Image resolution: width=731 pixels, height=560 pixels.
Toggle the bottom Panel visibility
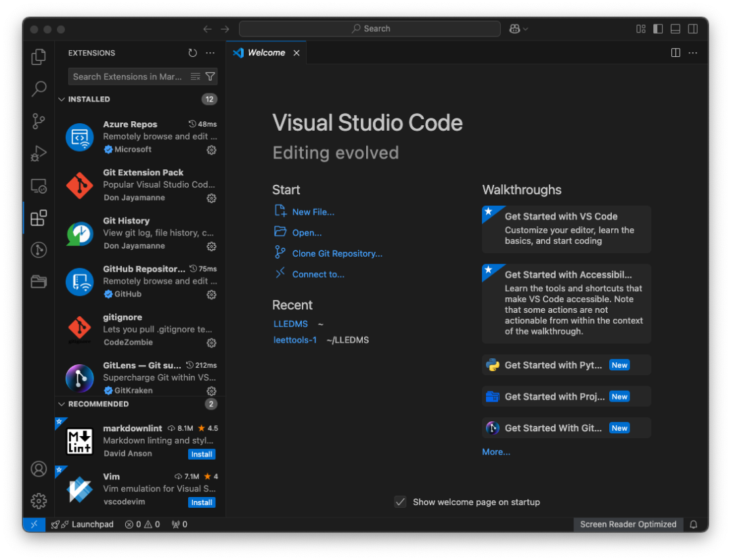[675, 29]
